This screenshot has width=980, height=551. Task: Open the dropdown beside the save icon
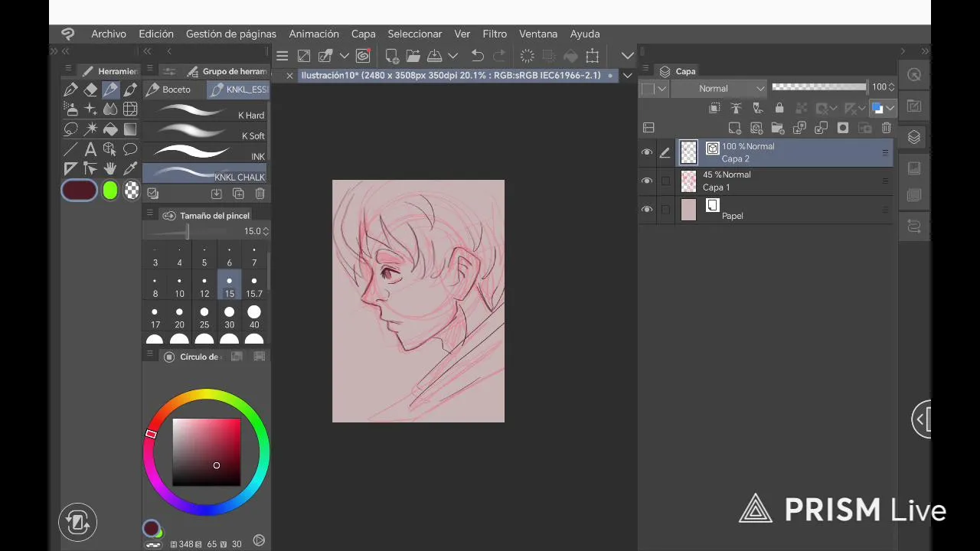pyautogui.click(x=453, y=56)
